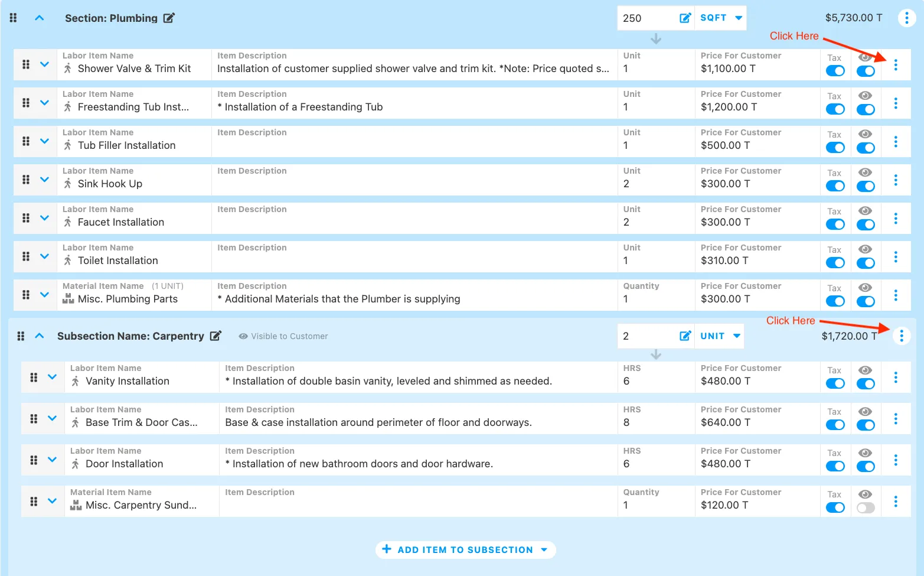
Task: Click Add Item to Subsection button
Action: [x=465, y=549]
